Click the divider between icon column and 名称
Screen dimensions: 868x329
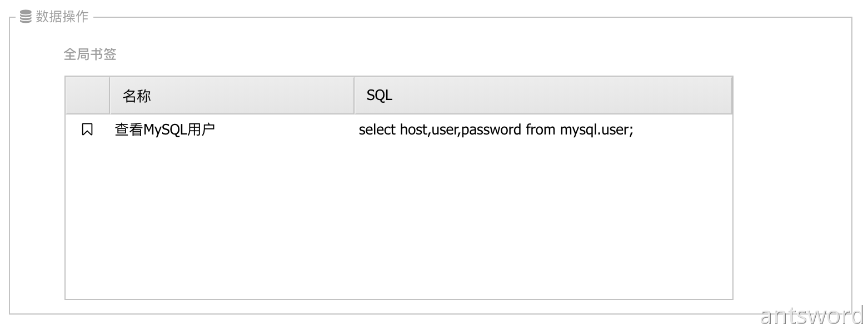(x=109, y=96)
